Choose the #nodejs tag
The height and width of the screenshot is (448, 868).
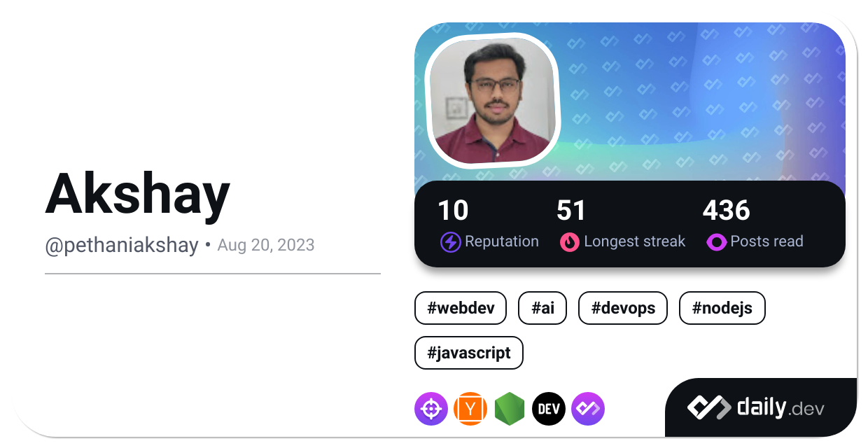(722, 308)
